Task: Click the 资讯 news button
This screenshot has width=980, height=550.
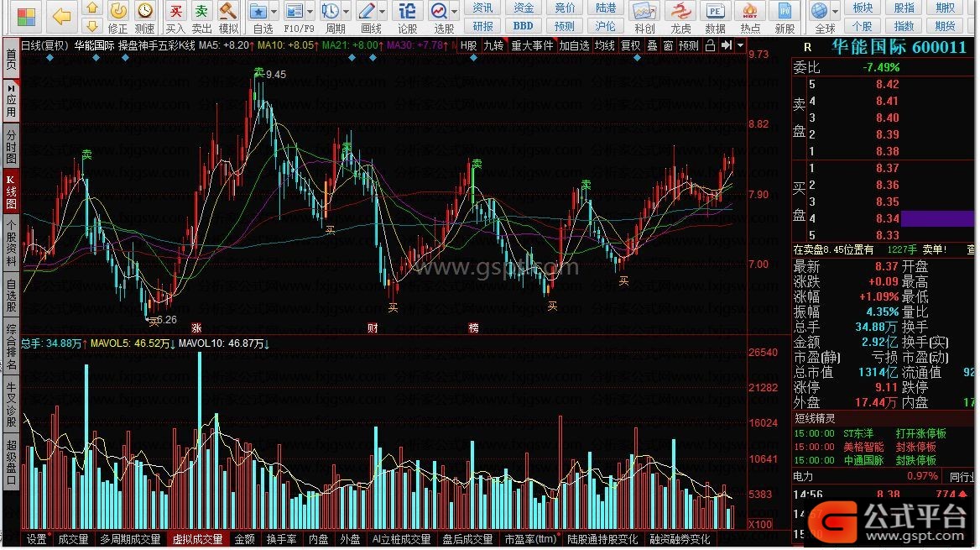Action: point(482,8)
